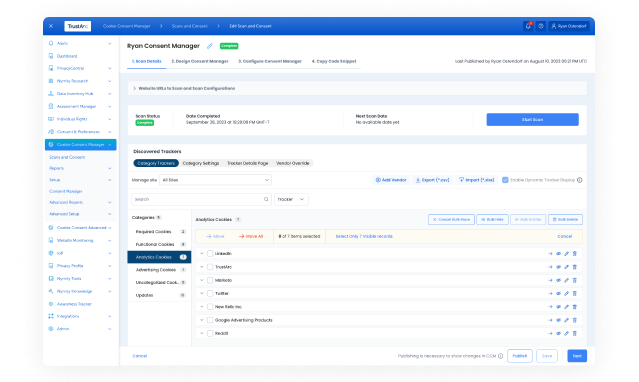The height and width of the screenshot is (382, 639).
Task: Select the Required Cookies category
Action: pyautogui.click(x=159, y=232)
